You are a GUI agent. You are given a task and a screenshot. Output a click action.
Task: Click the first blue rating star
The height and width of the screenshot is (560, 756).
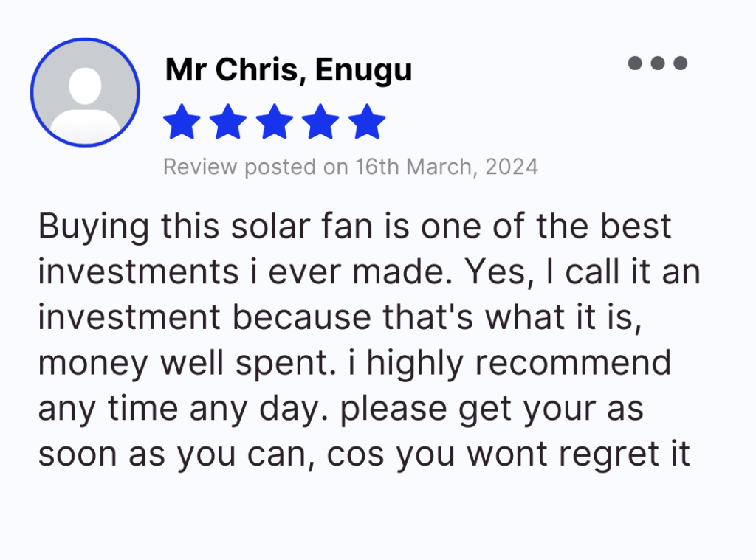coord(182,122)
